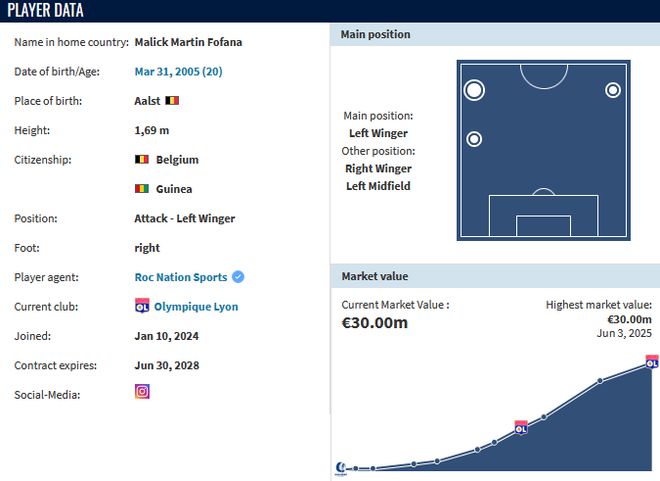
Task: Click the OL crest at chart peak
Action: (652, 362)
